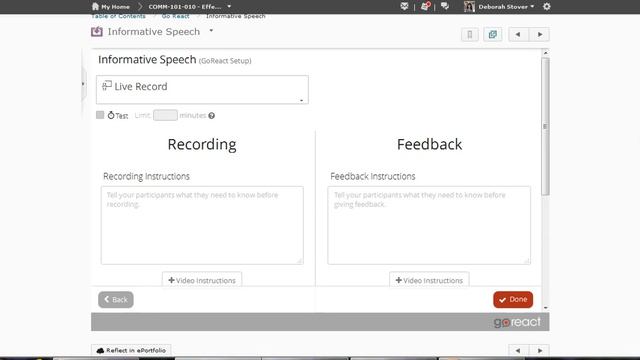
Task: Bookmark this topic with the bookmark icon
Action: click(470, 34)
